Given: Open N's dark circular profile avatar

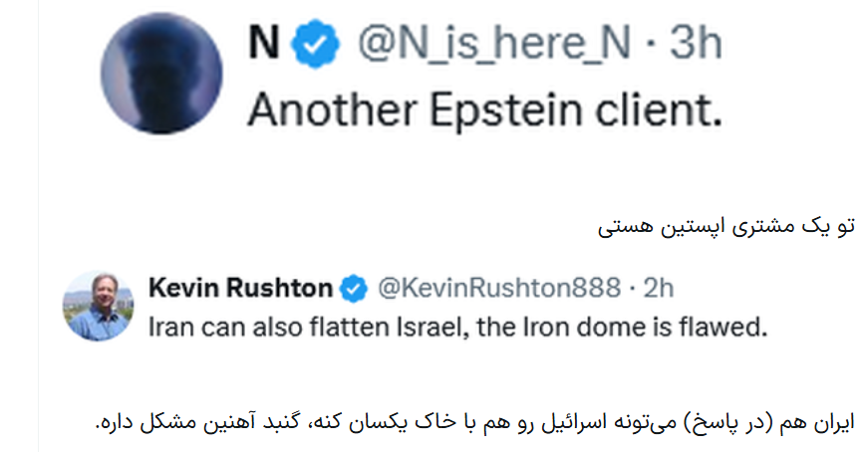Looking at the screenshot, I should point(161,74).
